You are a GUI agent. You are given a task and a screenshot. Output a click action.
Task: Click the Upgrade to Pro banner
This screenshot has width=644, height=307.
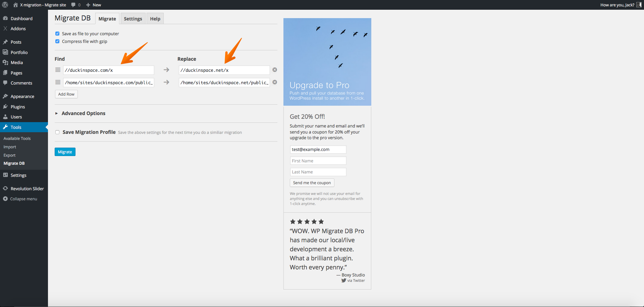[327, 62]
